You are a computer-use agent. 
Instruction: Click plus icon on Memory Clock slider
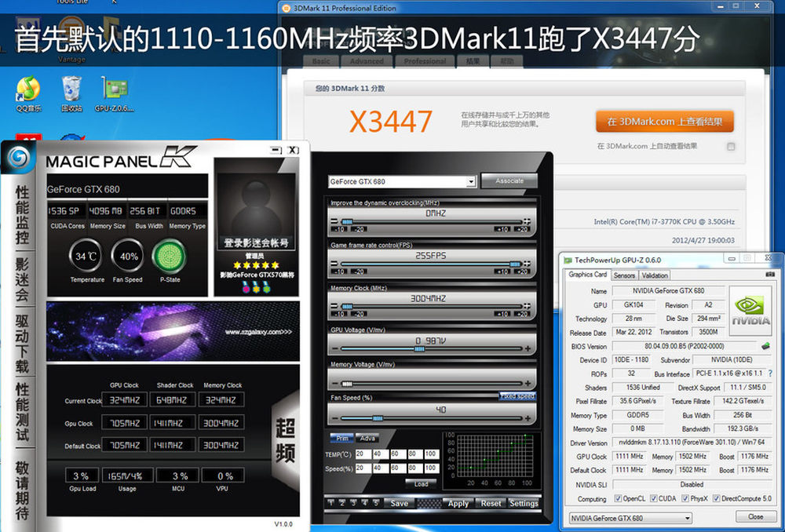point(527,306)
